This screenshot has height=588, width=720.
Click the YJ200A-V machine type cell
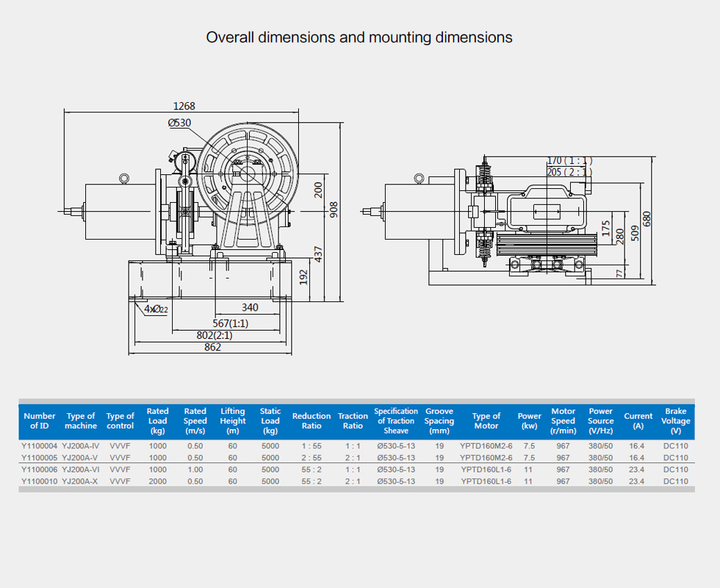[x=81, y=458]
